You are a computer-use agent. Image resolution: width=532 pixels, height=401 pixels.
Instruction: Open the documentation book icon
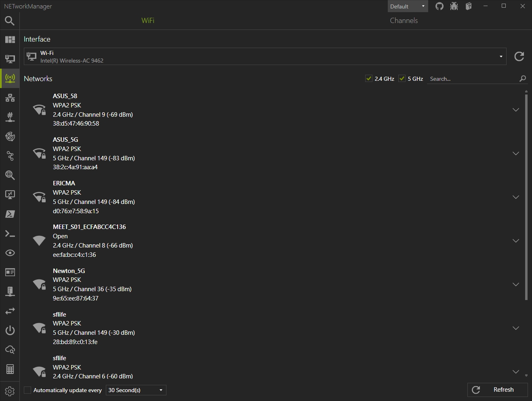[469, 6]
